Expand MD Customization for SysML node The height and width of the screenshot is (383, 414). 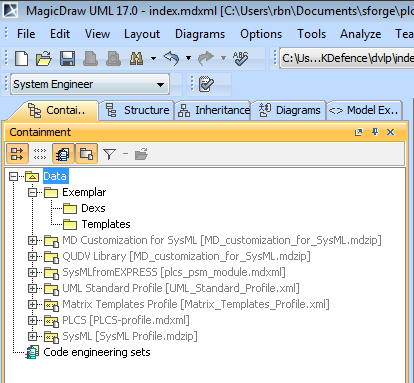click(32, 240)
